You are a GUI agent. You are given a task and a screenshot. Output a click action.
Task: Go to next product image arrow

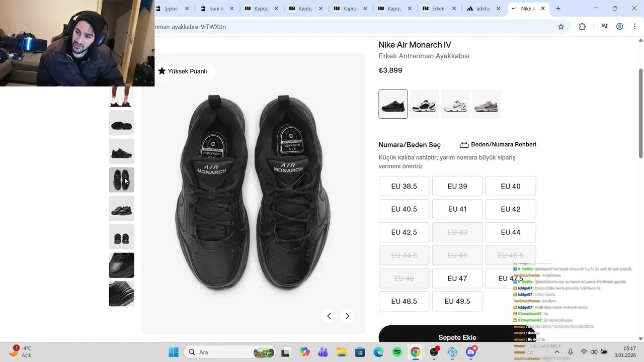tap(347, 316)
